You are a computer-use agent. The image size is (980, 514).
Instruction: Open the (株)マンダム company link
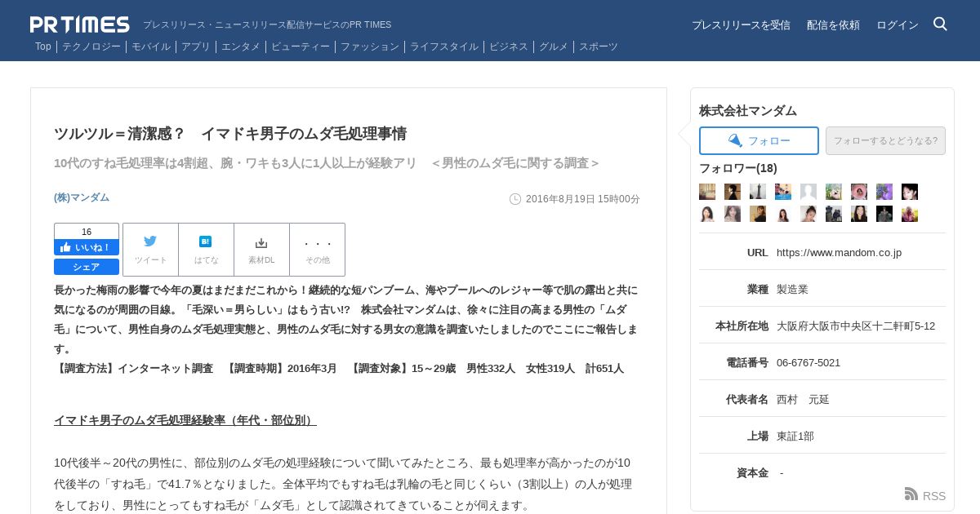pos(82,197)
